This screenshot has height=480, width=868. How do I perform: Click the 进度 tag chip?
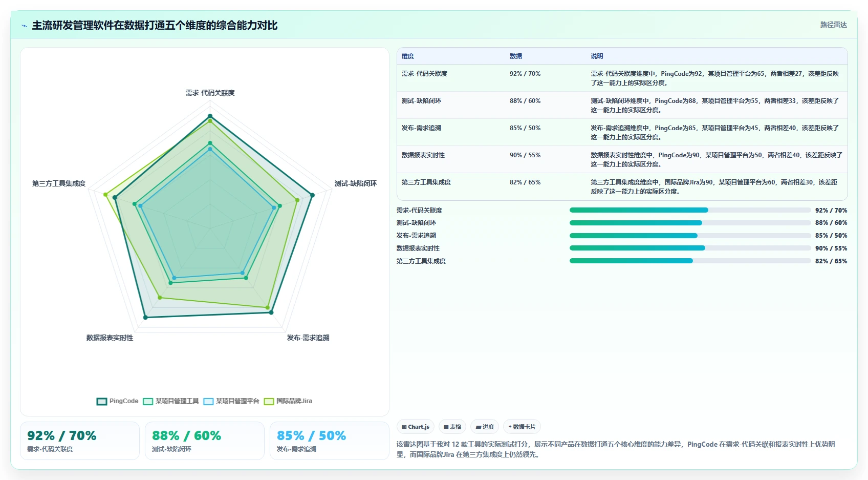coord(485,427)
